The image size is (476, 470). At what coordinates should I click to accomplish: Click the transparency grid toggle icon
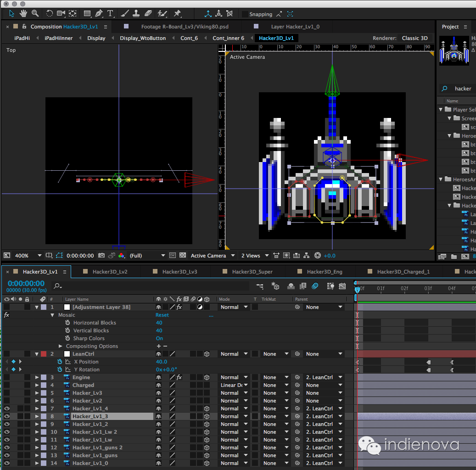click(183, 256)
